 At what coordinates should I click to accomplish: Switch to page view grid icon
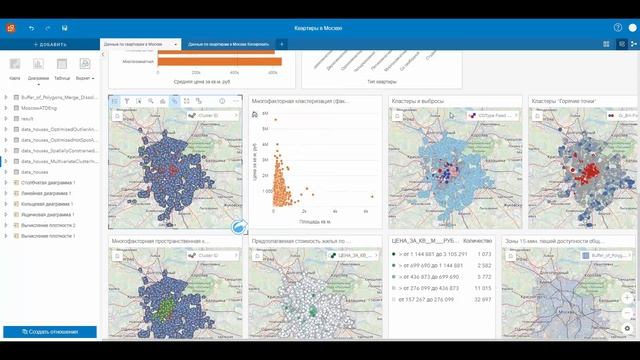606,44
